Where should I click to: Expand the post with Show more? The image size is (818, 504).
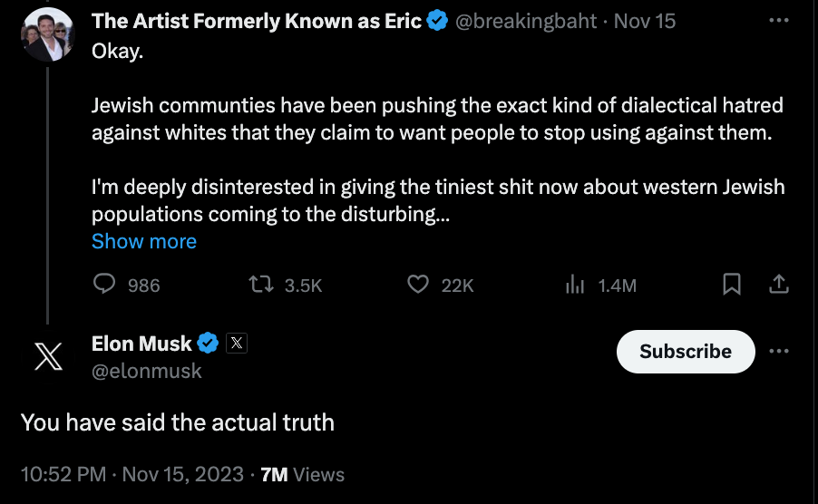pyautogui.click(x=144, y=241)
